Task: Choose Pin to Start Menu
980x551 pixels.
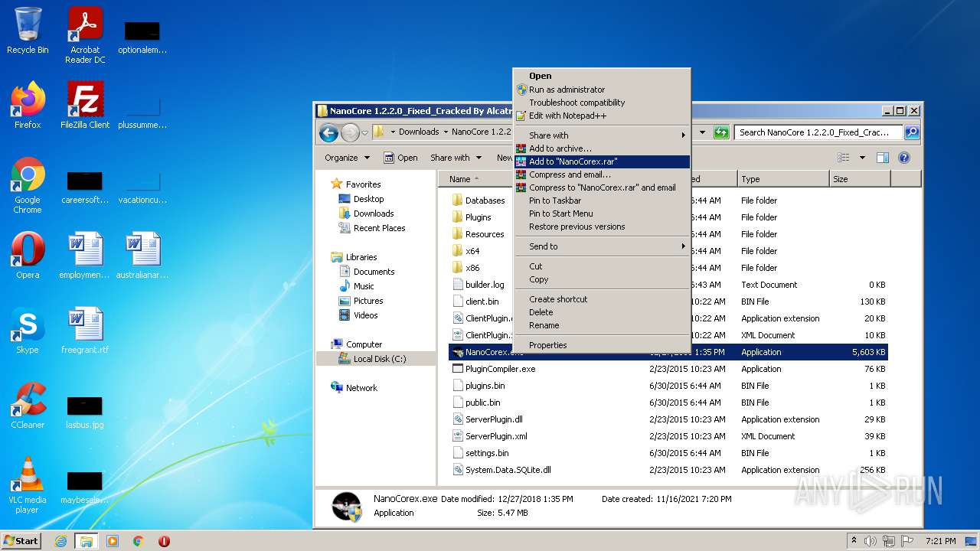Action: (x=603, y=214)
